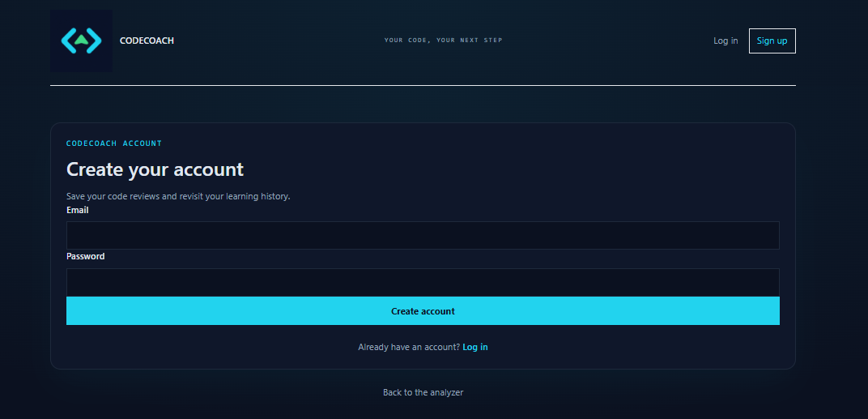868x419 pixels.
Task: Click the 'CODECOACH ACCOUNT' label
Action: [x=114, y=143]
